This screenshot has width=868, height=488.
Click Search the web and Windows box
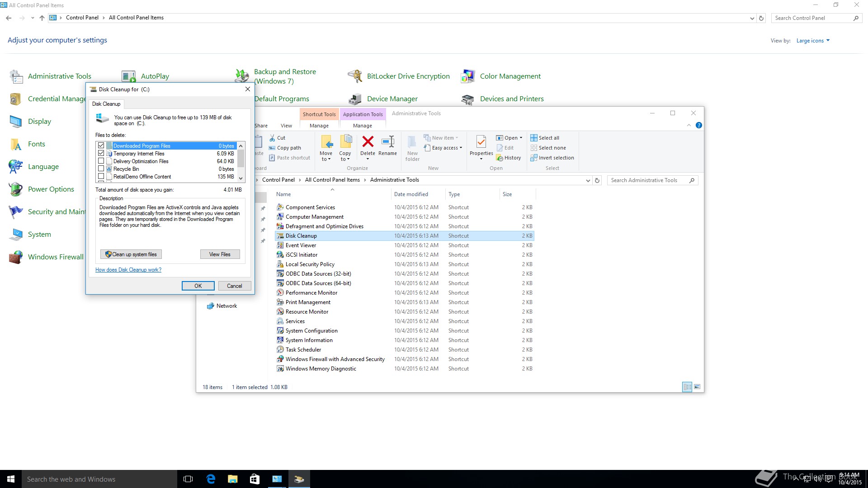pos(99,479)
